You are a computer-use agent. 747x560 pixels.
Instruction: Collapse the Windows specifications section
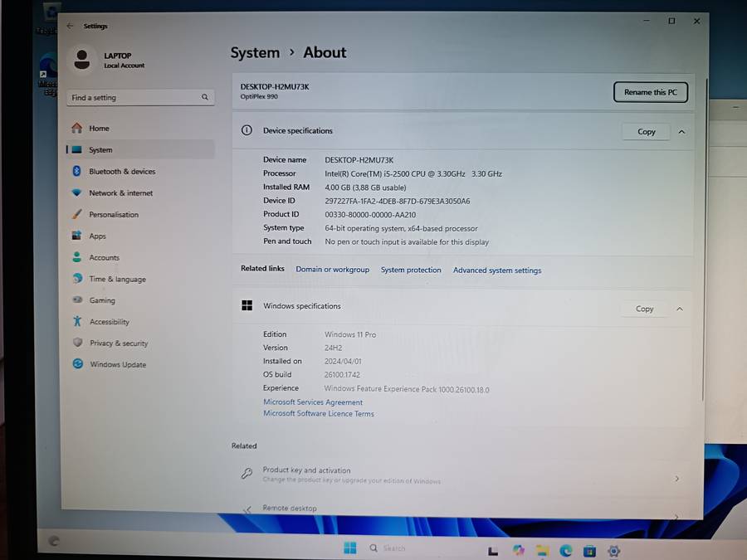tap(680, 309)
